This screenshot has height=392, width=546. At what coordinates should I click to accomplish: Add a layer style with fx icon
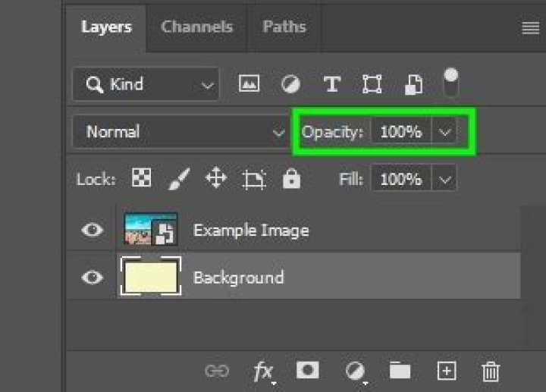tap(263, 370)
